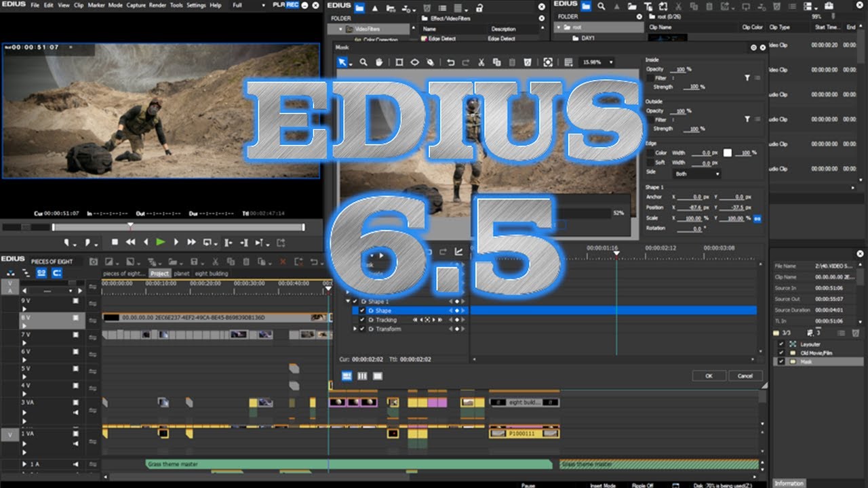The width and height of the screenshot is (868, 488).
Task: Switch to the Information tab
Action: click(789, 483)
